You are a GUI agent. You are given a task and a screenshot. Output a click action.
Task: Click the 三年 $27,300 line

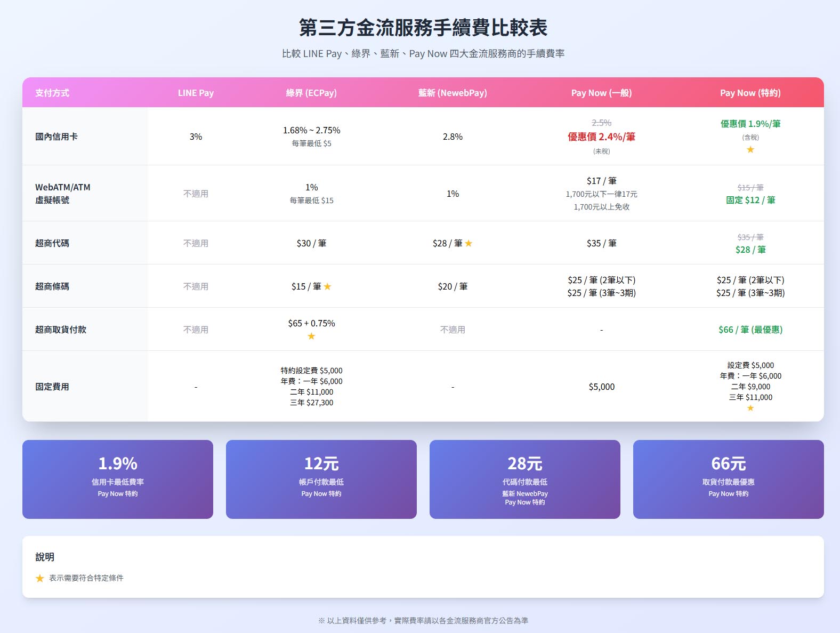click(x=311, y=403)
